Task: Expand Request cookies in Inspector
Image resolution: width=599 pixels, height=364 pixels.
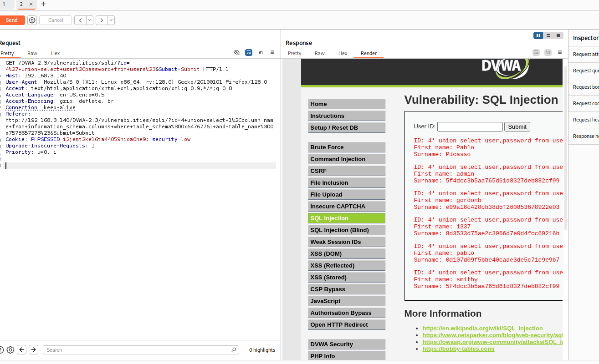Action: click(584, 103)
